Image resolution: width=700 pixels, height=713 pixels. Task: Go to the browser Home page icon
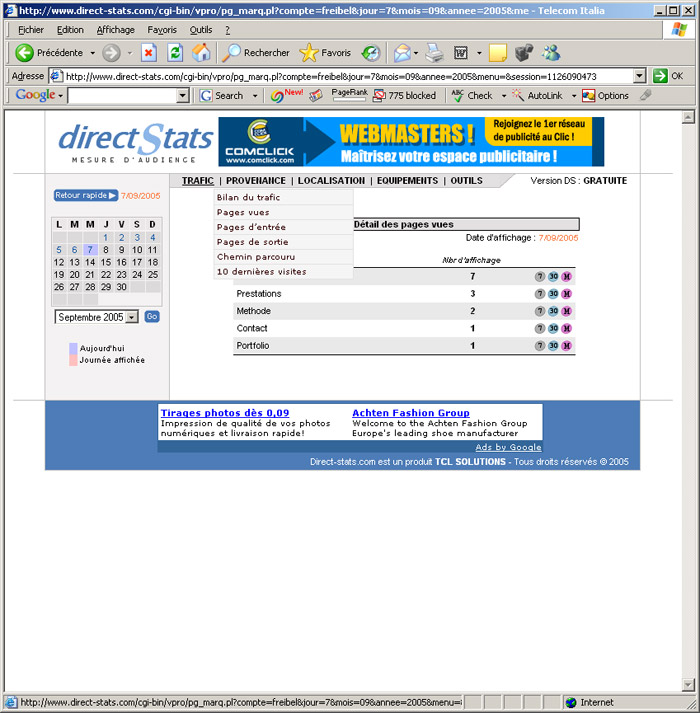(201, 53)
